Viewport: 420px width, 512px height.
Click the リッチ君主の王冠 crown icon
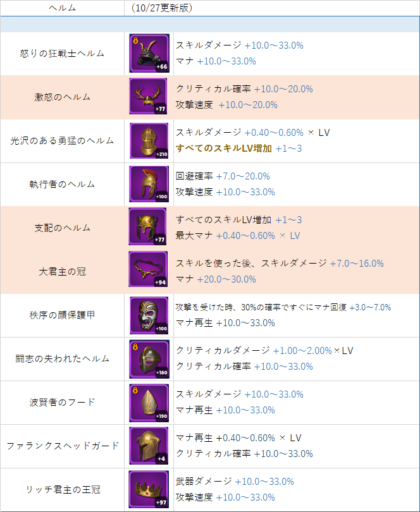click(149, 489)
